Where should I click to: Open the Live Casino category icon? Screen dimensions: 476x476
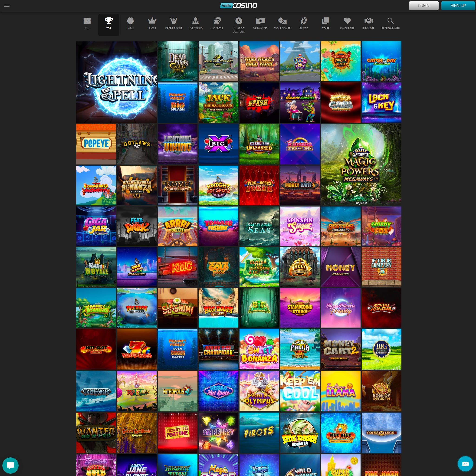(195, 21)
